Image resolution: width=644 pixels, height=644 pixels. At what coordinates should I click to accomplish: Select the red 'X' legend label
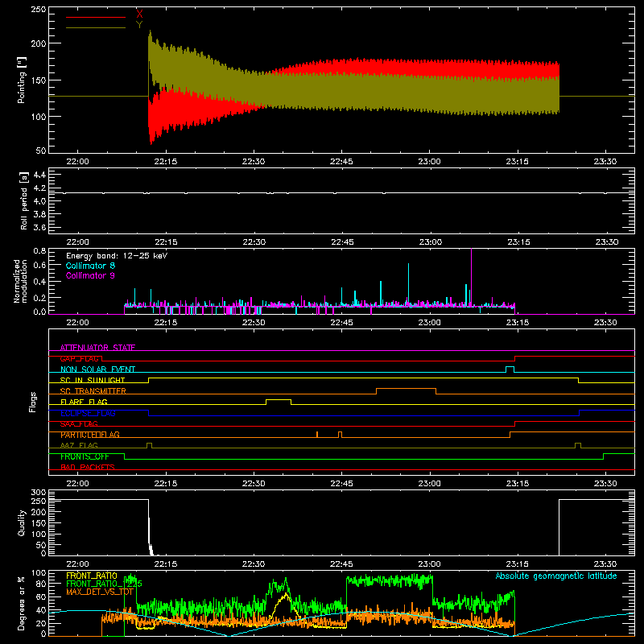tap(139, 14)
